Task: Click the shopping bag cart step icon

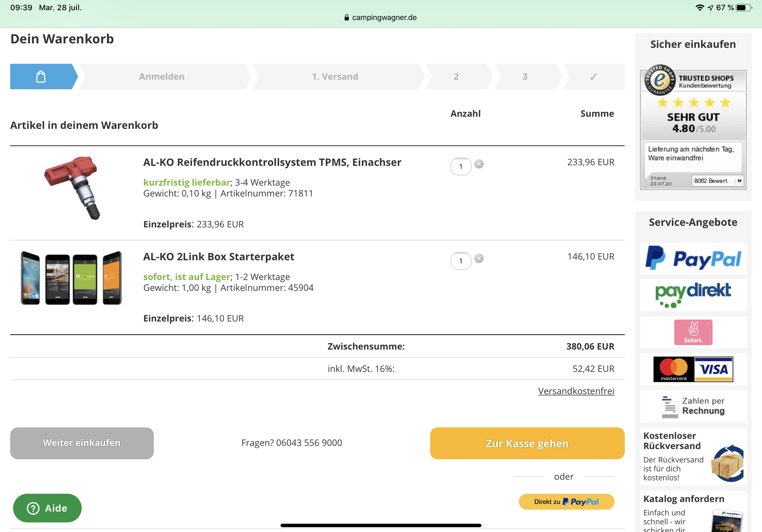Action: tap(41, 77)
